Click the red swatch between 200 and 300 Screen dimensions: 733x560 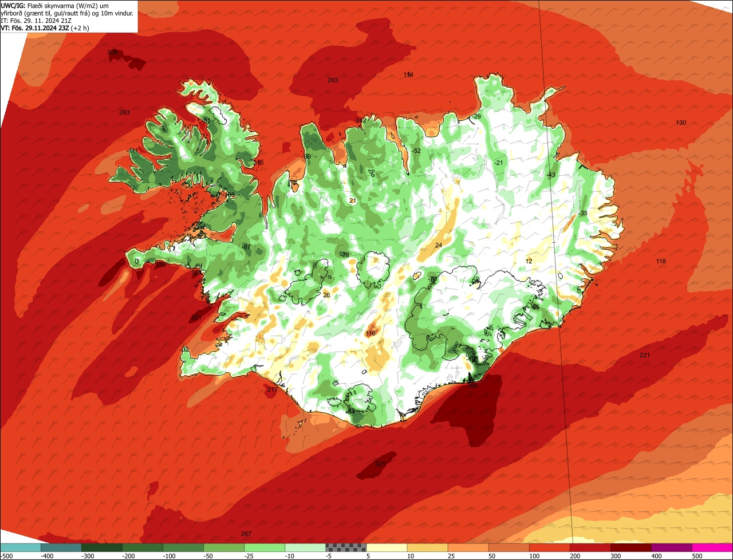click(x=590, y=547)
